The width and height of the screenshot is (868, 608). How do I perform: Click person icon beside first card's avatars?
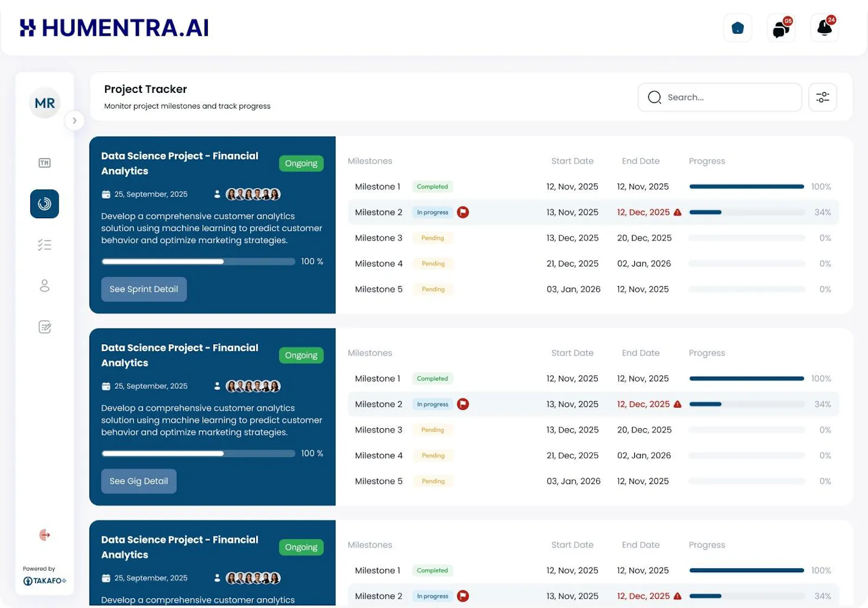click(217, 194)
